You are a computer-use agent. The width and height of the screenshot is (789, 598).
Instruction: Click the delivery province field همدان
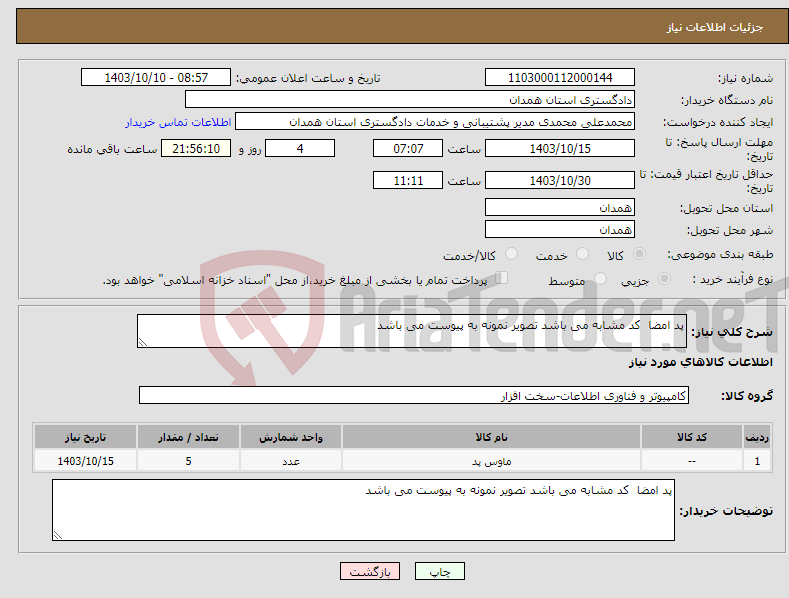point(560,207)
